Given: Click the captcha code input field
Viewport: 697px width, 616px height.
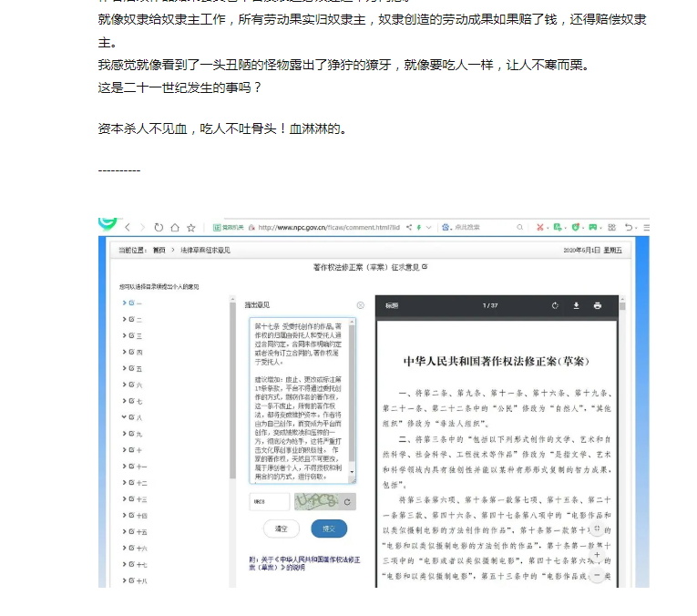Looking at the screenshot, I should tap(270, 502).
